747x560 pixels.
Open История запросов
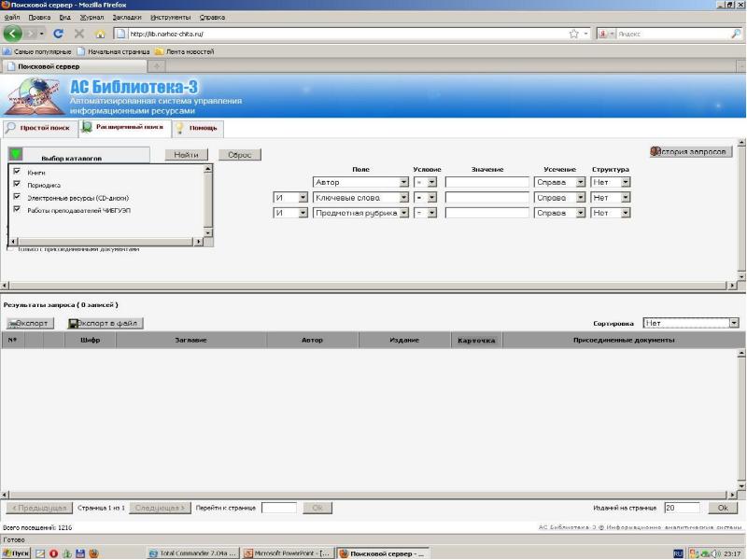point(690,151)
